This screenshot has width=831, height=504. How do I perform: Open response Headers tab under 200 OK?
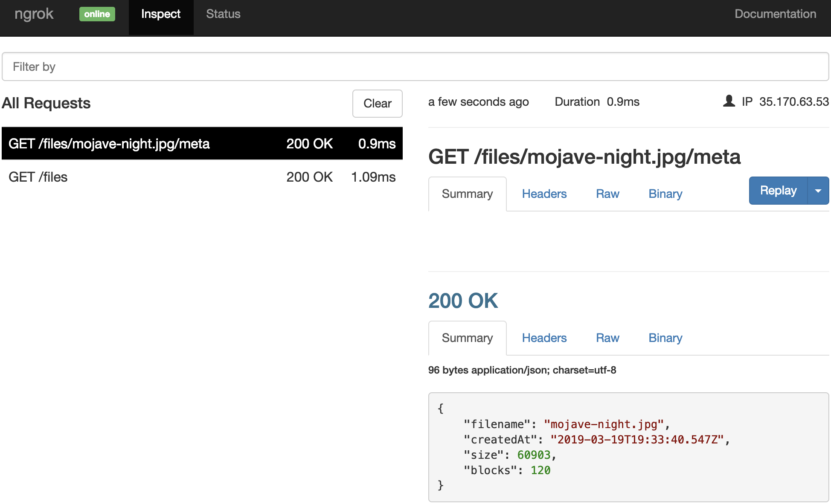(x=544, y=338)
